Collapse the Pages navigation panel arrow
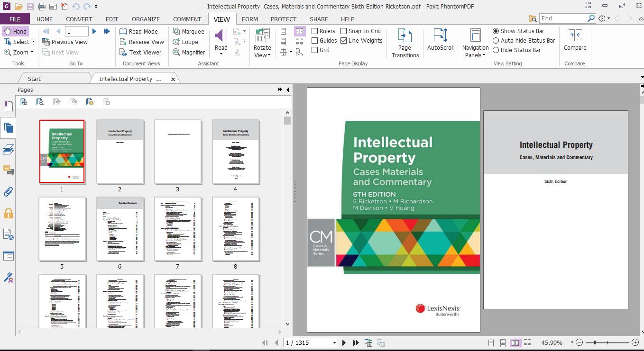Image resolution: width=644 pixels, height=351 pixels. [x=287, y=90]
